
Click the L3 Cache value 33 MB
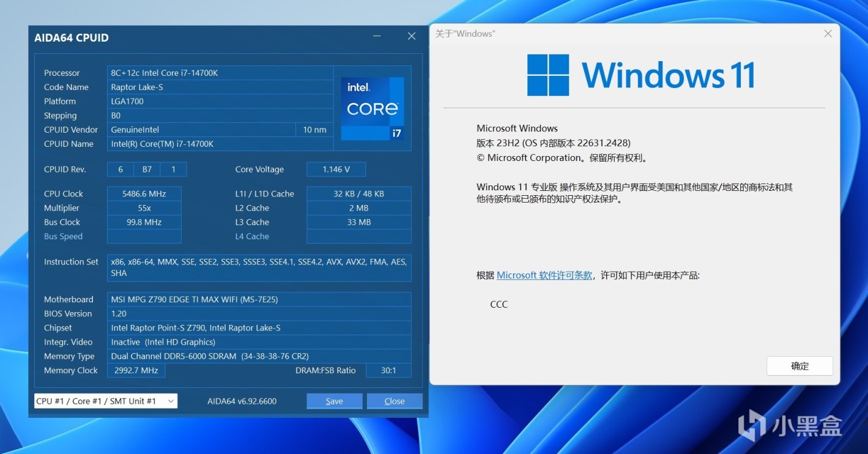pos(359,222)
